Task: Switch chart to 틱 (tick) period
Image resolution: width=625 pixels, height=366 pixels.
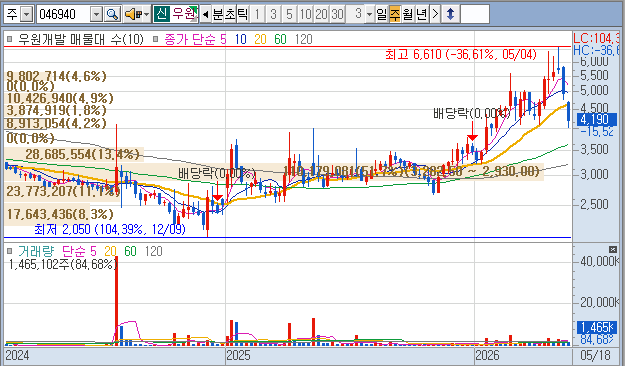Action: (x=242, y=15)
